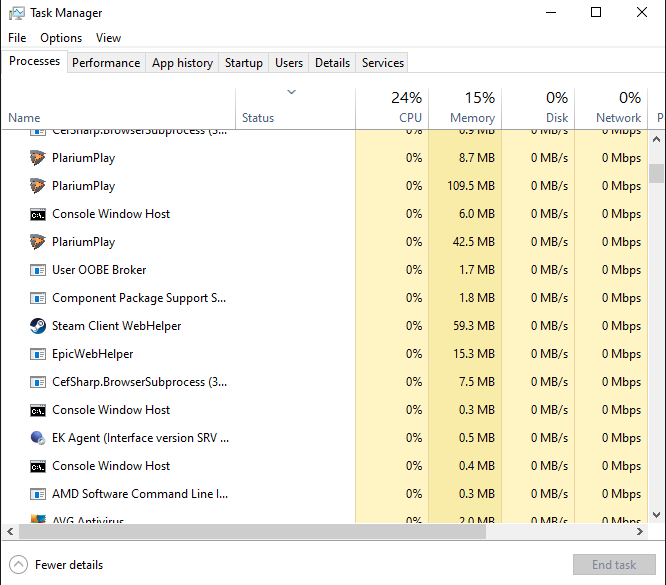The width and height of the screenshot is (666, 585).
Task: Click the sort chevron above Status column
Action: [291, 93]
